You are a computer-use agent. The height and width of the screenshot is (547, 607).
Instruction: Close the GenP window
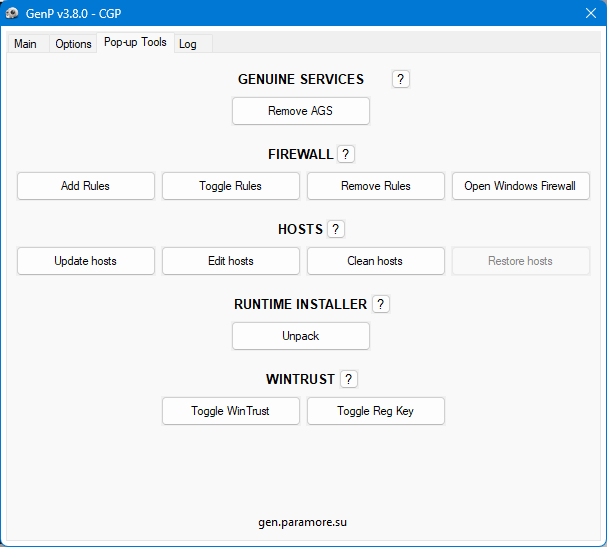[x=591, y=13]
